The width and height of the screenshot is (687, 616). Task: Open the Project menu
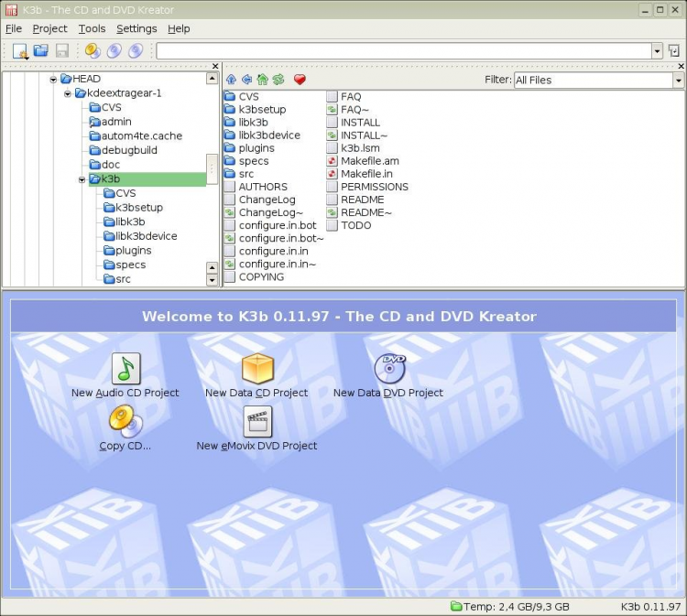(x=50, y=28)
